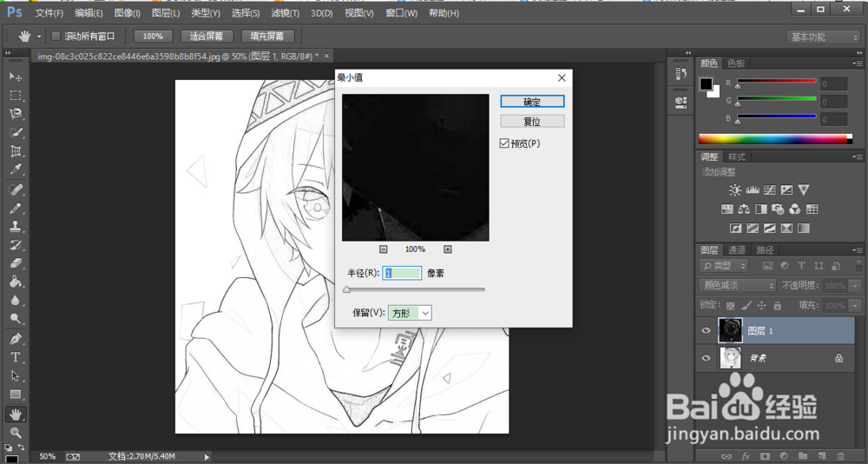Screen dimensions: 868x464
Task: Open the opacity dropdown arrow
Action: pyautogui.click(x=854, y=286)
